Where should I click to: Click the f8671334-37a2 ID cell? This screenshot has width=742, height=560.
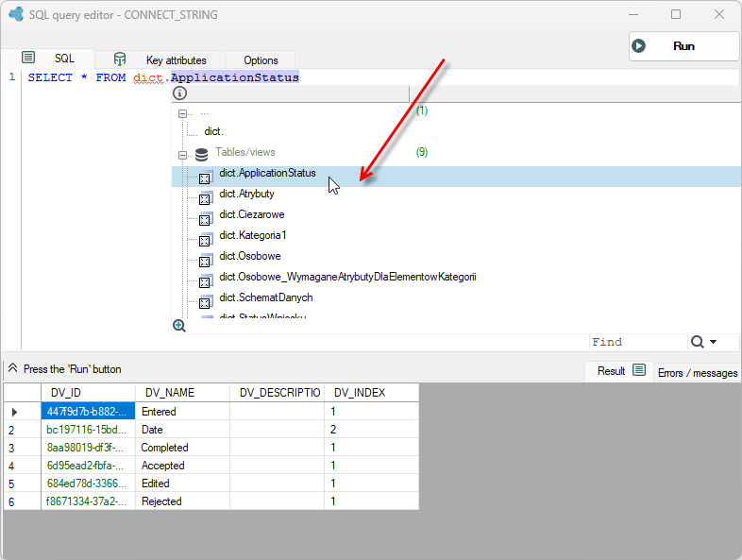click(x=89, y=501)
